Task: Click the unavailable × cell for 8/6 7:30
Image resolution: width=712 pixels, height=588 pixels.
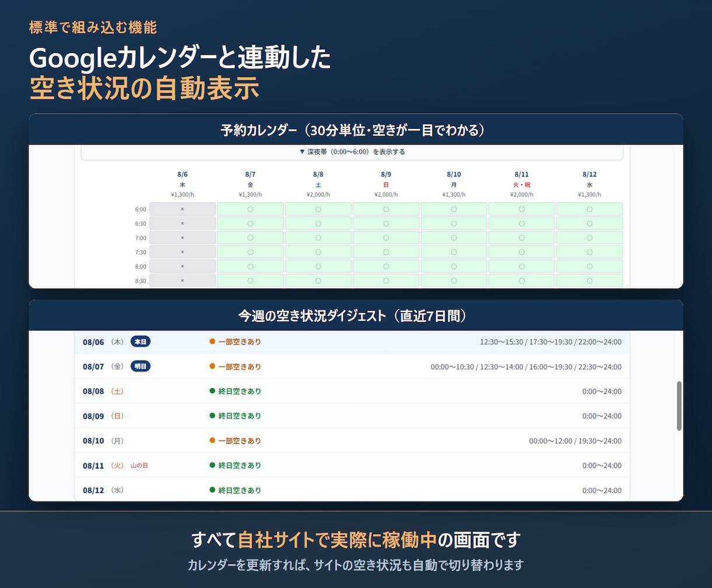Action: coord(183,252)
